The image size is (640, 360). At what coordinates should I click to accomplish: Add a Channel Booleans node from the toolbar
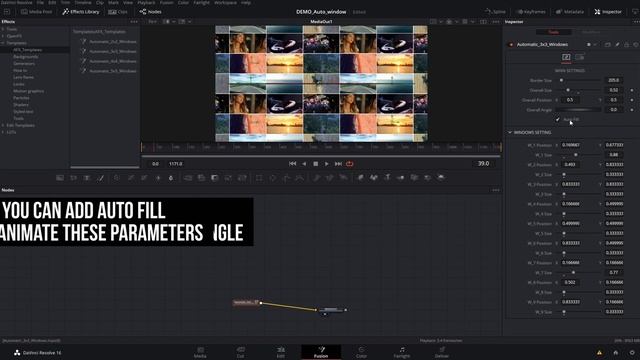click(201, 178)
